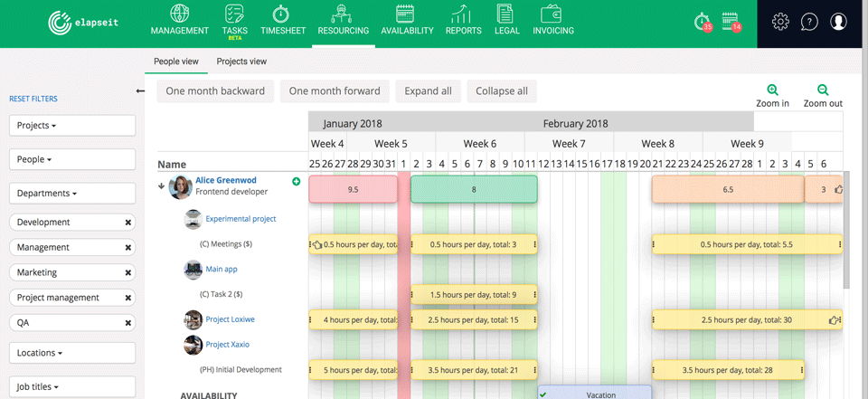This screenshot has height=399, width=868.
Task: Click the Zoom in magnifier
Action: (773, 90)
